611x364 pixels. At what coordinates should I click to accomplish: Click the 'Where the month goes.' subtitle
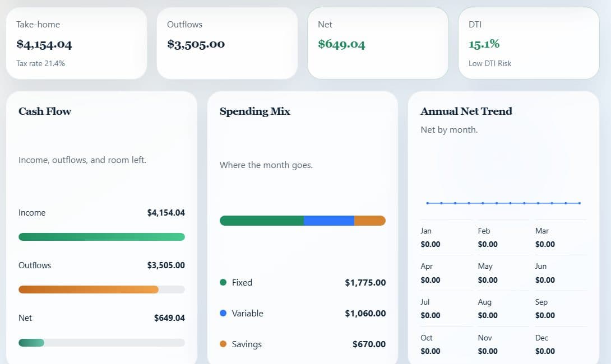(x=266, y=165)
